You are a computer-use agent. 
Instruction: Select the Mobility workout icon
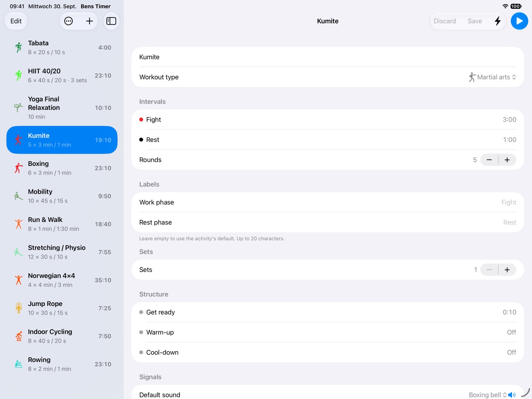(19, 196)
